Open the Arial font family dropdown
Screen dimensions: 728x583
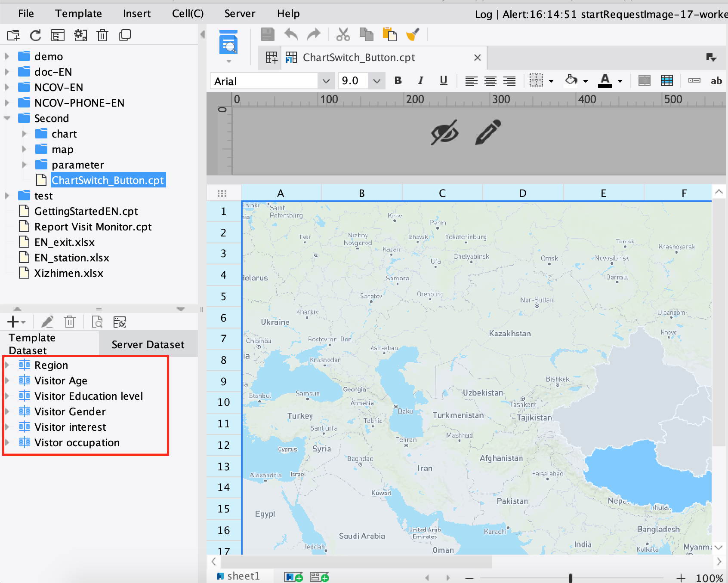pos(326,81)
